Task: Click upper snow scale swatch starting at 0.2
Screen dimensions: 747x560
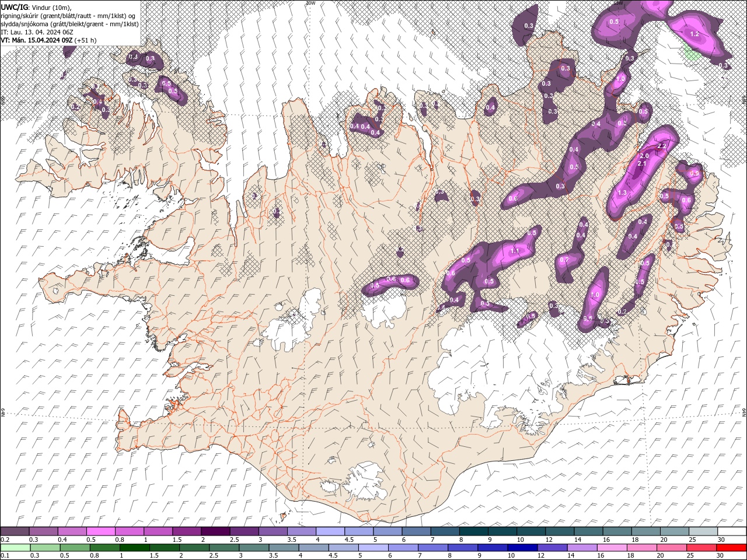Action: coord(15,531)
